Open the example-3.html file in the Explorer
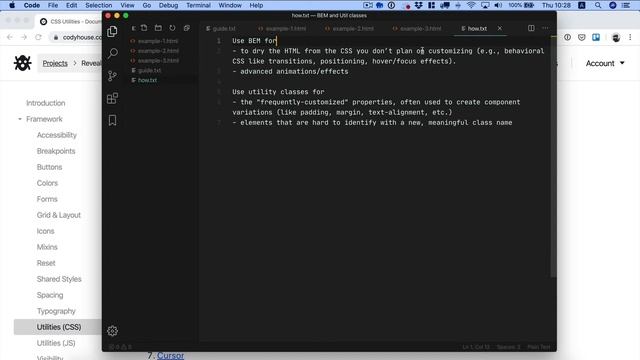This screenshot has height=360, width=640. pyautogui.click(x=158, y=60)
